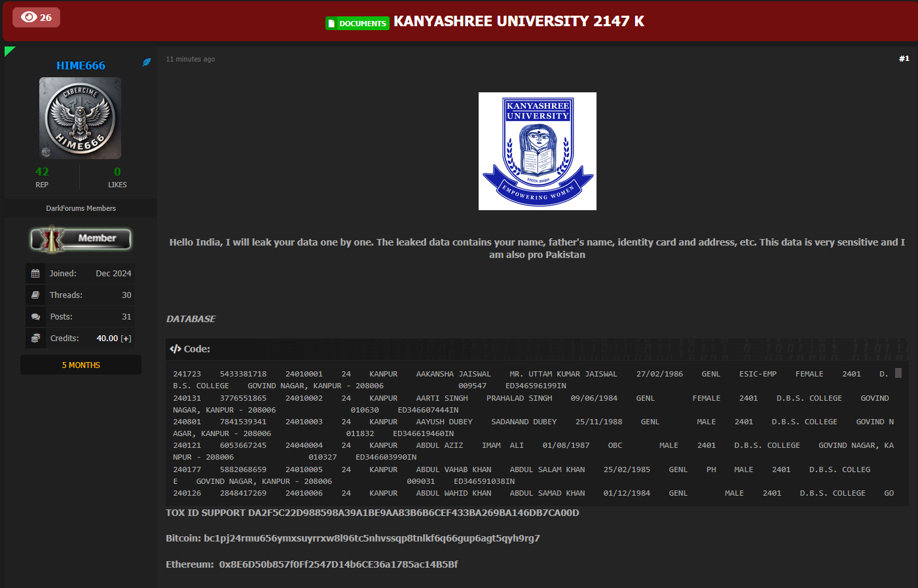Click the green corner online status marker
Screen dimensions: 918x588
coord(9,50)
